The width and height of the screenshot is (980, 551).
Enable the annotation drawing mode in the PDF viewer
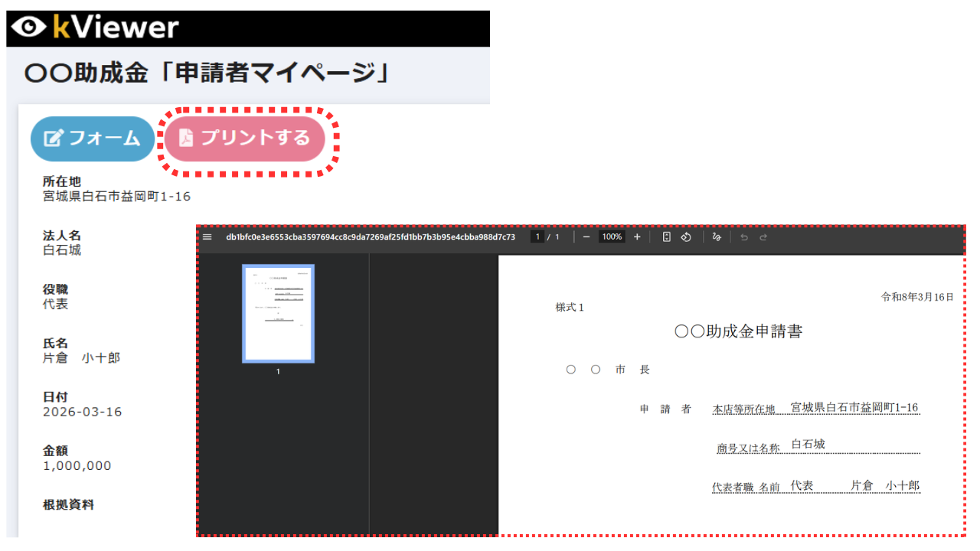pyautogui.click(x=717, y=236)
